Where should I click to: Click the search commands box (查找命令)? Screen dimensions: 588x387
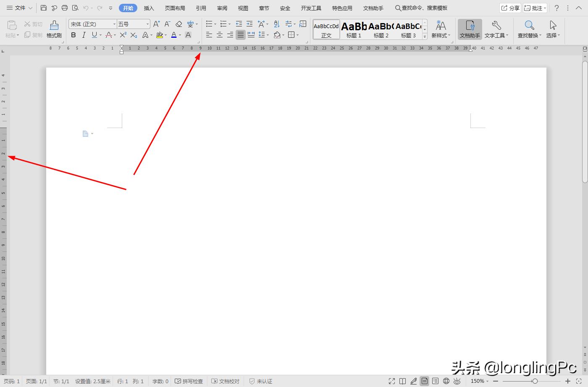(421, 8)
